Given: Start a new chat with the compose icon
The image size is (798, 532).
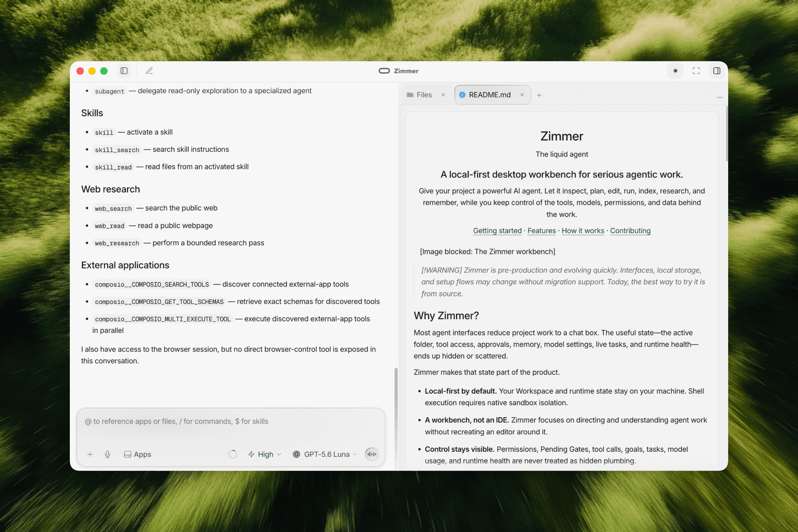Looking at the screenshot, I should [149, 71].
